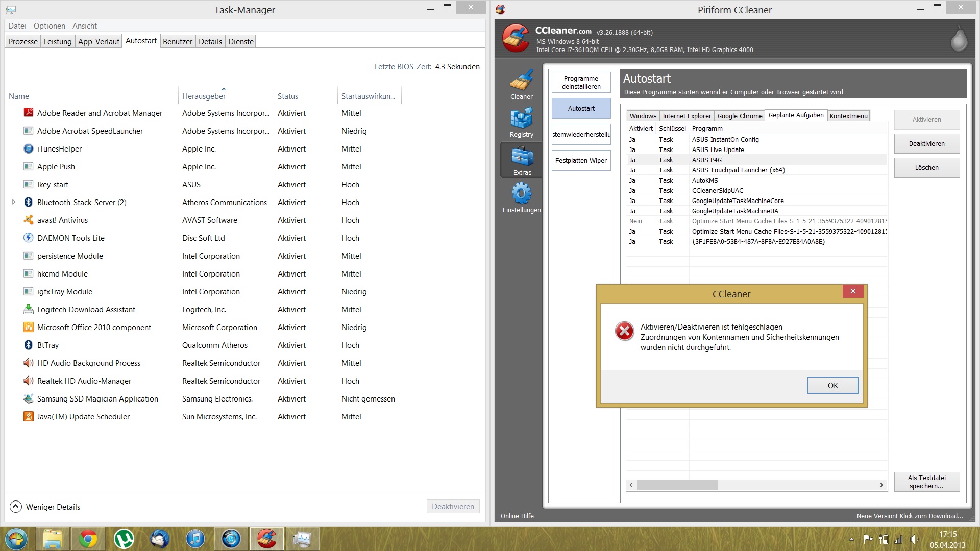The width and height of the screenshot is (980, 551).
Task: Switch to the Google Chrome autostart tab
Action: tap(739, 116)
